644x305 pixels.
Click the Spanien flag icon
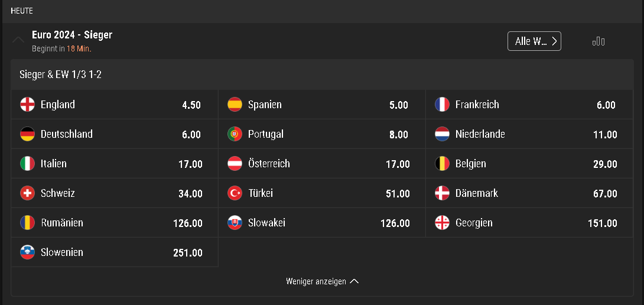point(235,105)
